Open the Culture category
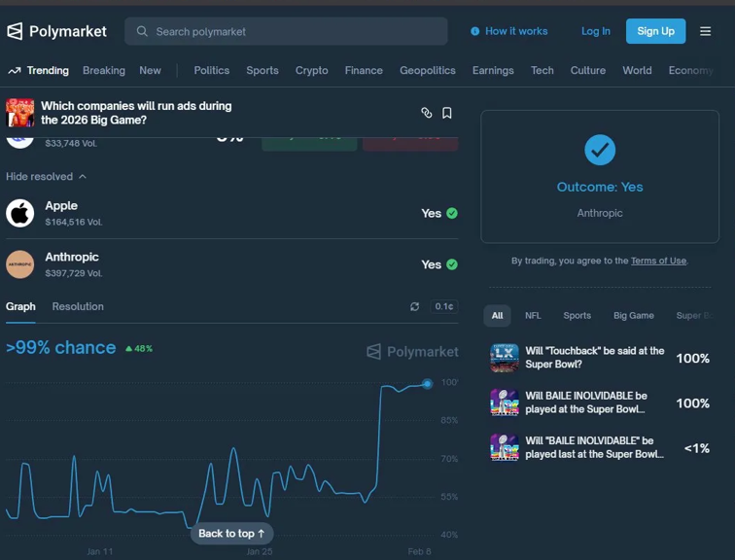 click(x=588, y=71)
